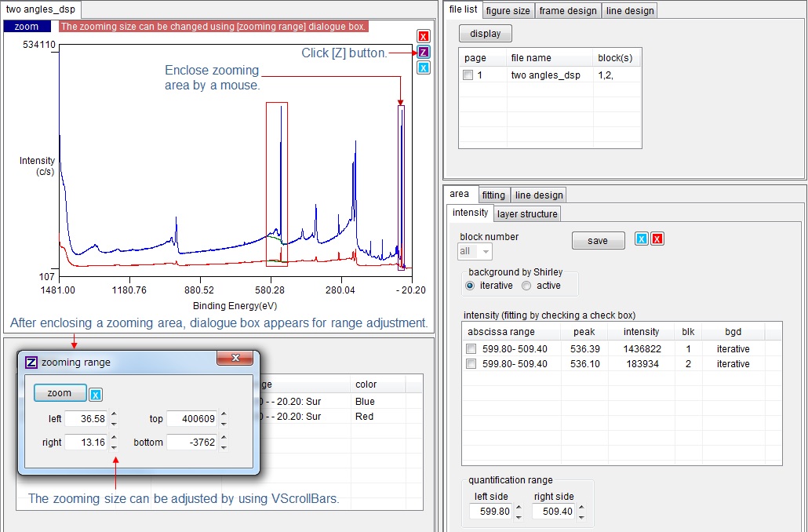Decrease the quantification right side value
The image size is (808, 532).
point(581,516)
